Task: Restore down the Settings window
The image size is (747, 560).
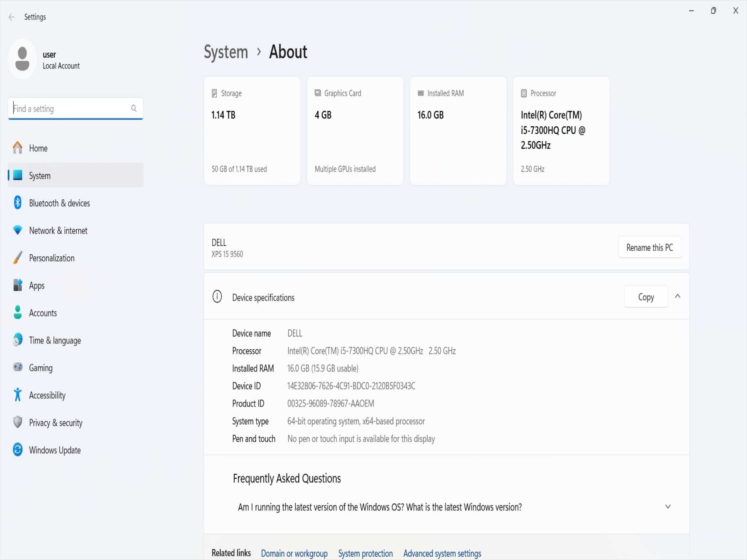Action: click(713, 11)
